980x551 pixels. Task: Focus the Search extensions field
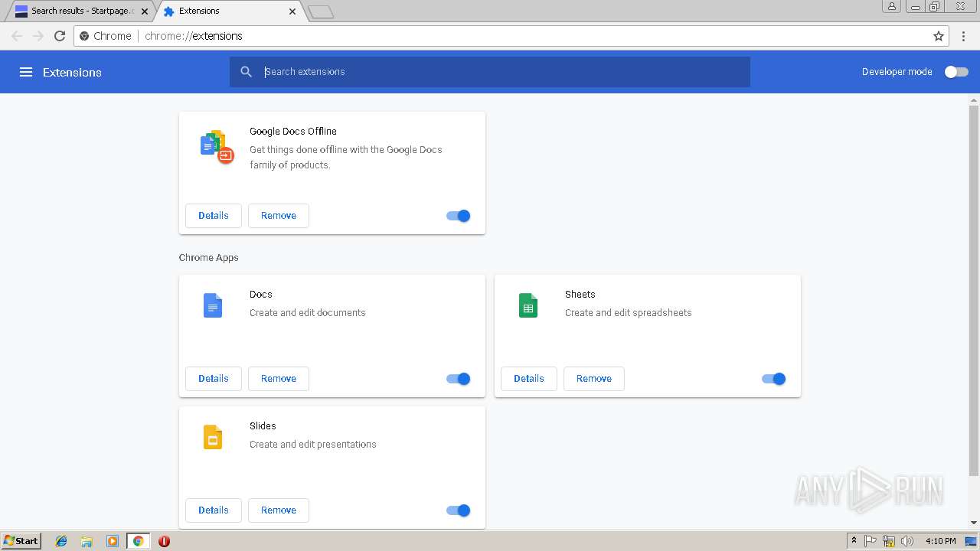[x=490, y=72]
